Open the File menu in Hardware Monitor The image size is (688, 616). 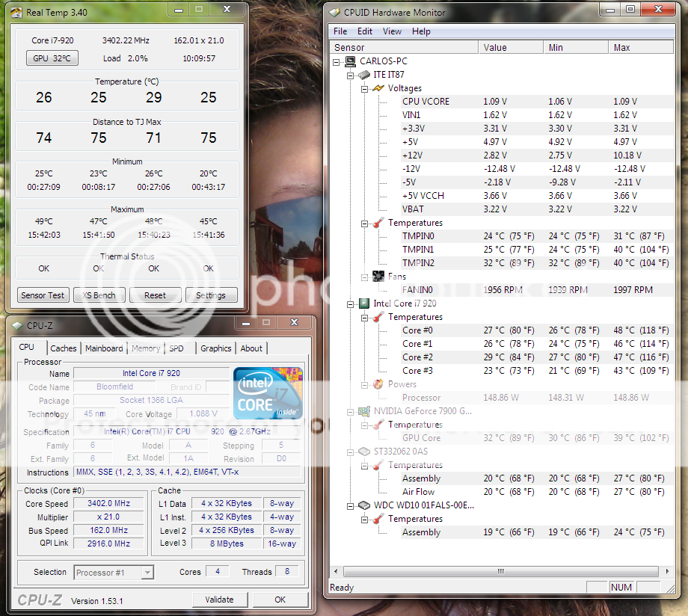[340, 31]
